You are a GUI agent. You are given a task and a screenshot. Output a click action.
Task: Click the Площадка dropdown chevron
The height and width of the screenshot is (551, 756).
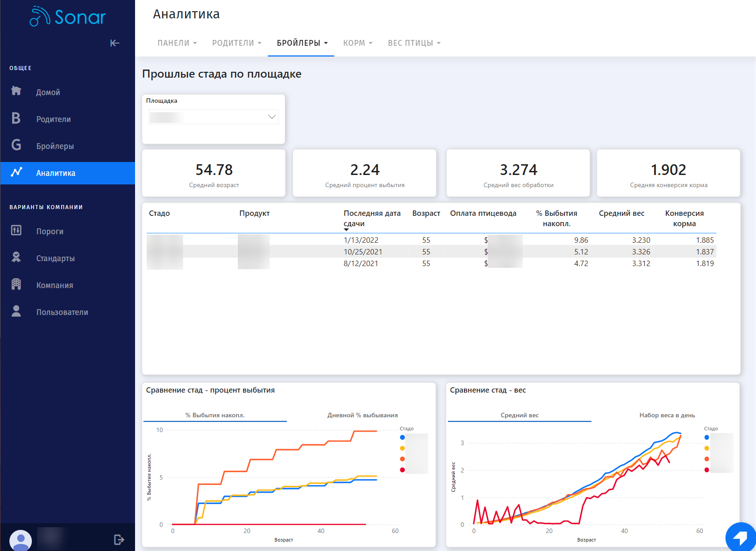click(x=271, y=117)
